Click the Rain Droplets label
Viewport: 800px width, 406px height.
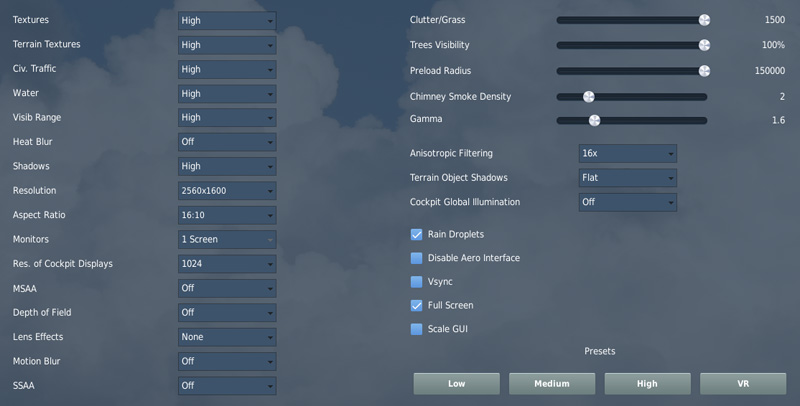(x=456, y=235)
